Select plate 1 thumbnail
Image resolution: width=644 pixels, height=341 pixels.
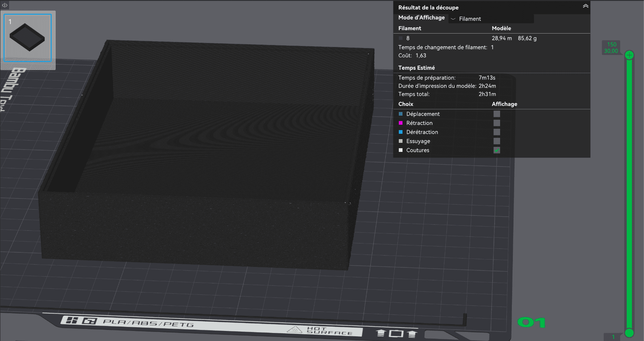pos(28,38)
